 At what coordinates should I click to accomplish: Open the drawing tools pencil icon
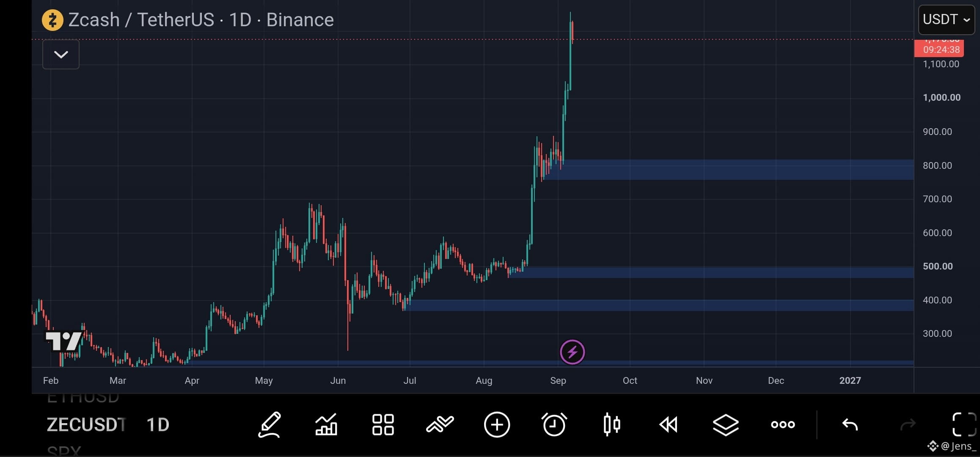(270, 424)
